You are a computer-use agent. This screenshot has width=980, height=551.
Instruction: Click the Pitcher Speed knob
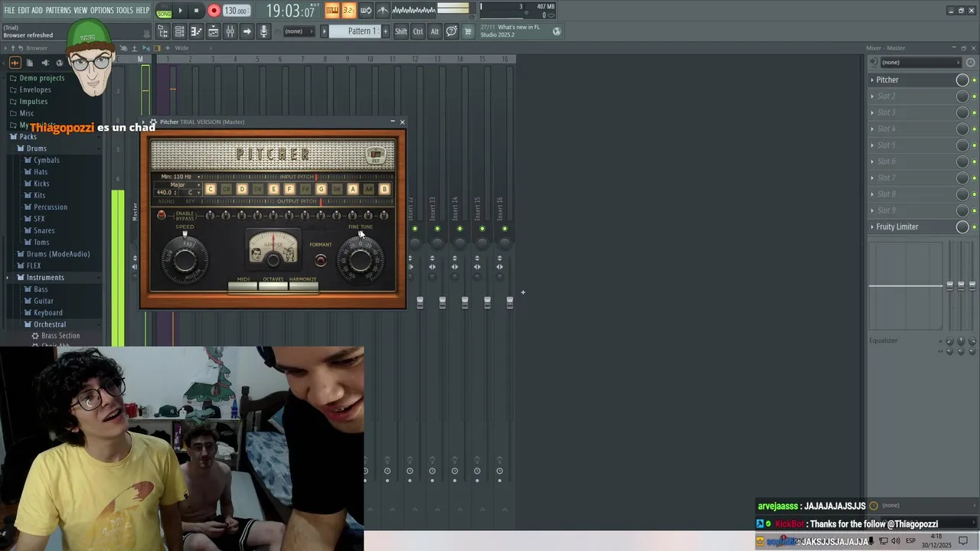tap(185, 260)
